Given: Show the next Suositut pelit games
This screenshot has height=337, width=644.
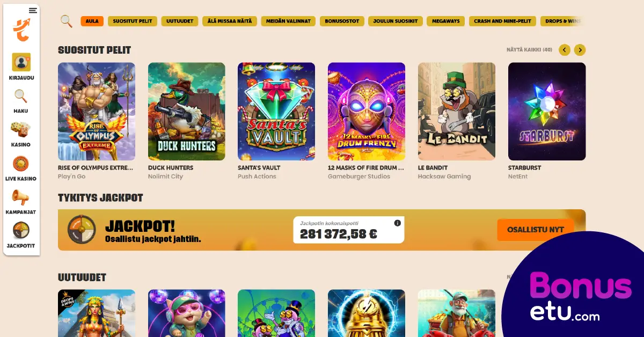Looking at the screenshot, I should [x=580, y=50].
